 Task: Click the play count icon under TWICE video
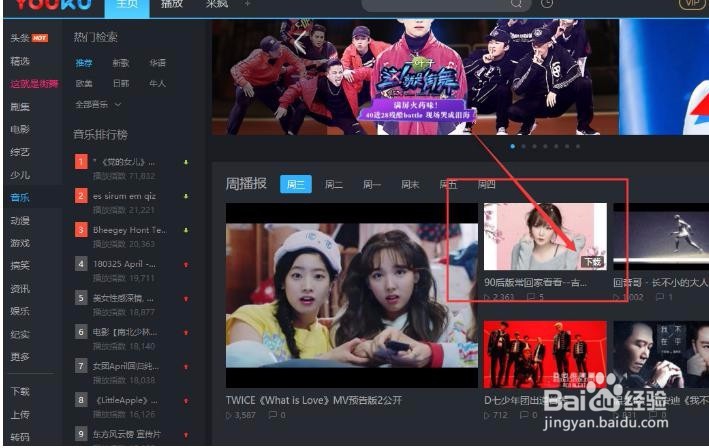click(229, 415)
